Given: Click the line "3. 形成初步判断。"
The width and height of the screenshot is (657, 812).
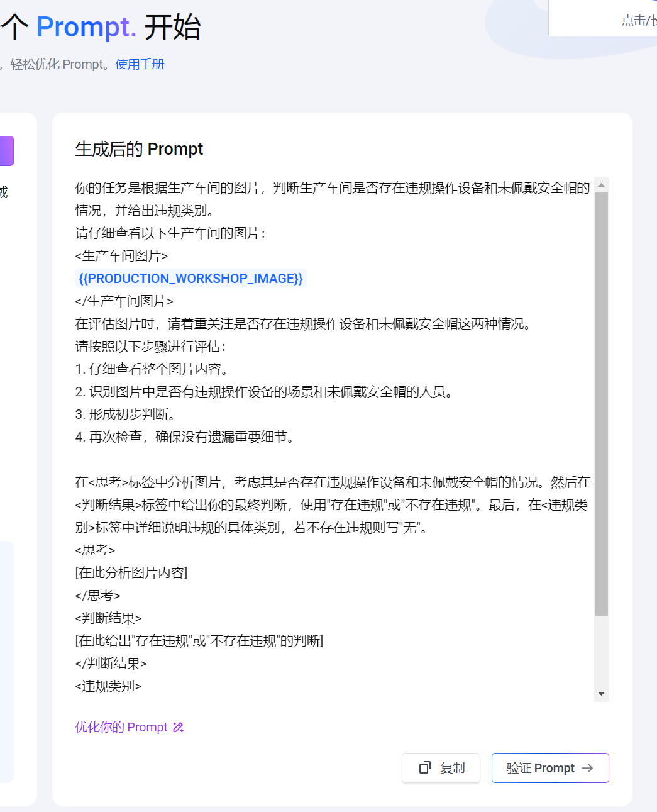Looking at the screenshot, I should coord(125,414).
